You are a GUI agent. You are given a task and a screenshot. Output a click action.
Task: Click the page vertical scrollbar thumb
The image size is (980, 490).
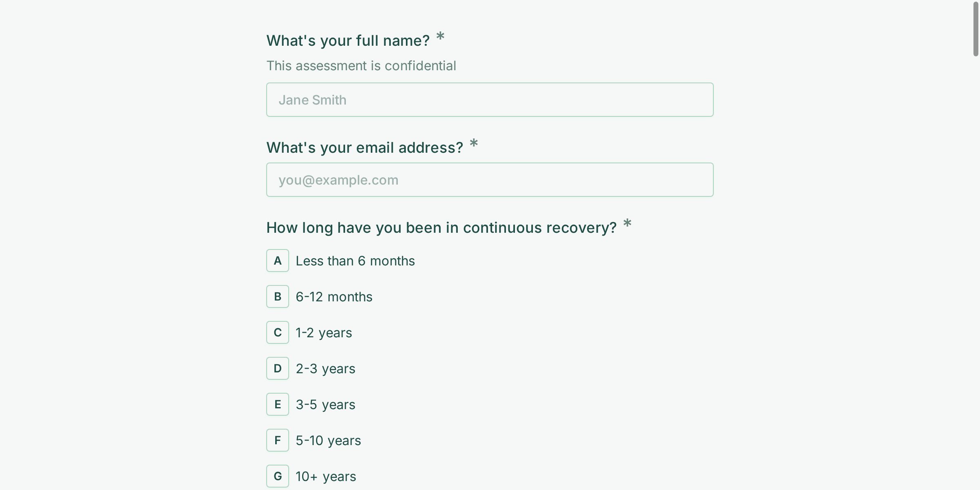(x=976, y=29)
